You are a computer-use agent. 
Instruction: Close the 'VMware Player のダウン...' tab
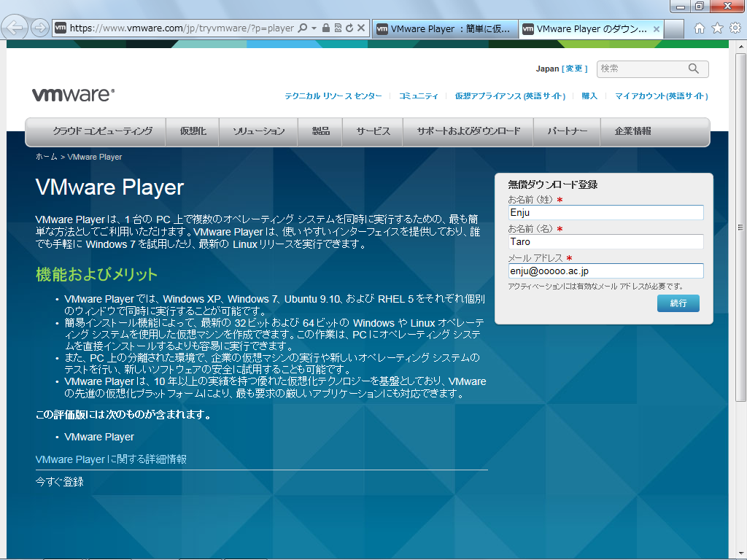click(x=656, y=29)
